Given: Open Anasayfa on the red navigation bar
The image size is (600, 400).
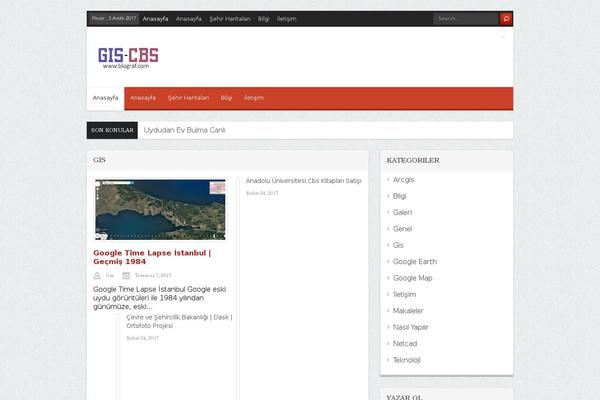Looking at the screenshot, I should coord(143,98).
